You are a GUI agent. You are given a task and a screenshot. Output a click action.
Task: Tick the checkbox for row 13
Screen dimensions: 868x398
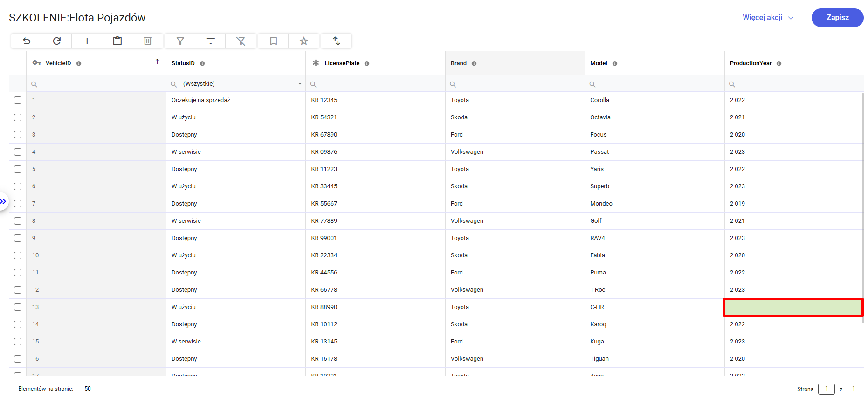(18, 307)
